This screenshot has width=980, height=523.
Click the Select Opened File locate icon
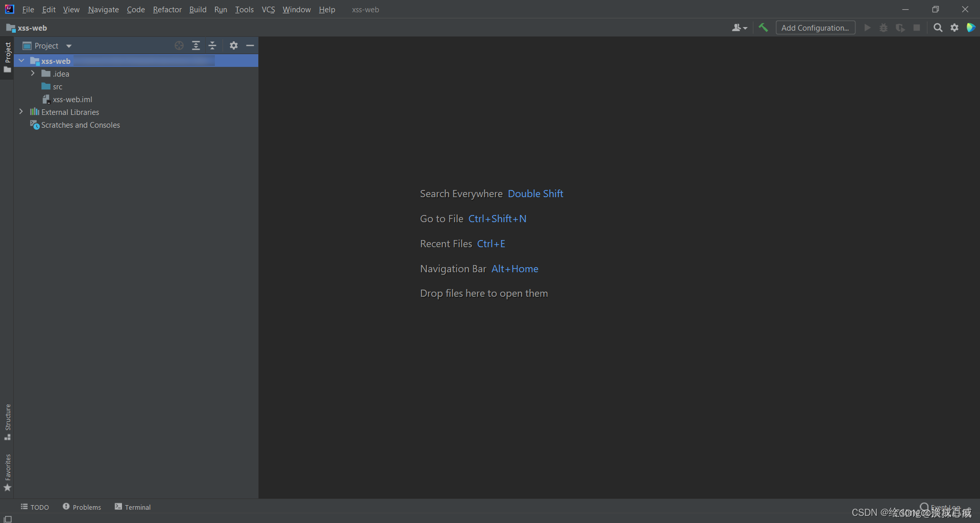[x=179, y=45]
